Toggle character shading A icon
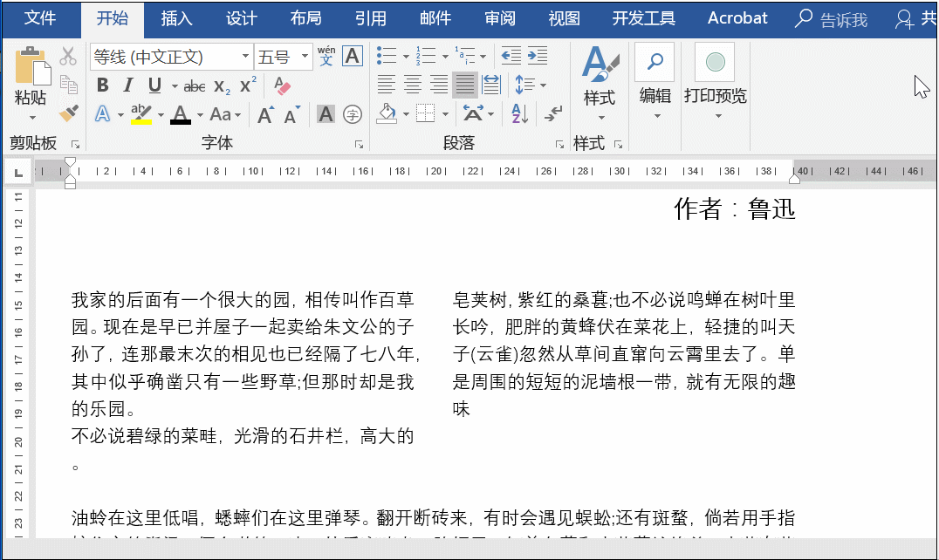 point(326,113)
